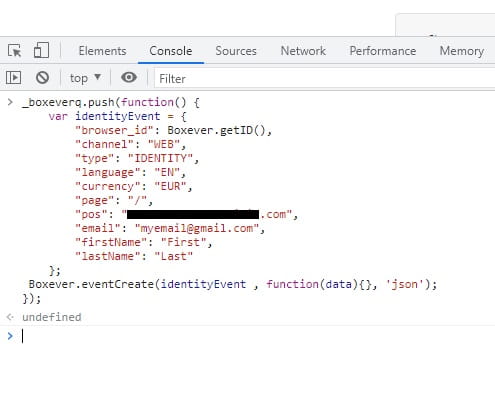Click the "language": "EN" line
The image size is (495, 399).
[130, 172]
